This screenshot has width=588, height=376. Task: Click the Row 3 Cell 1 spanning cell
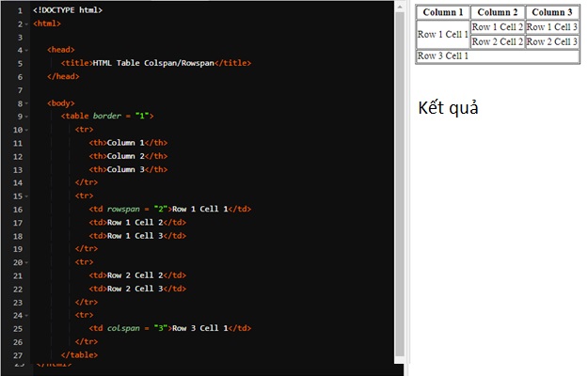click(x=498, y=55)
